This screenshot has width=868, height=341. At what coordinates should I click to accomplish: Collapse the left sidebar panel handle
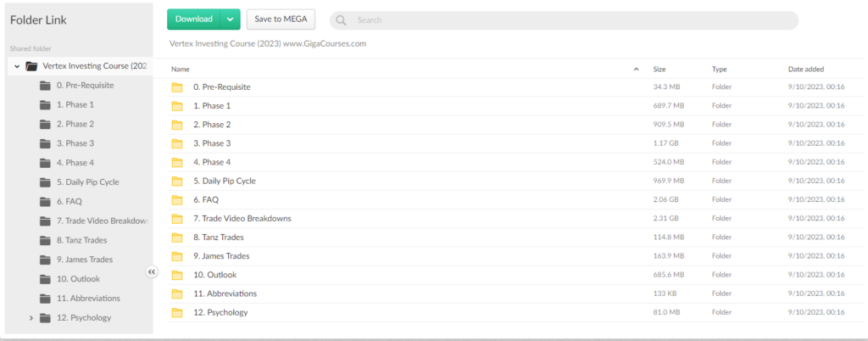[x=152, y=272]
